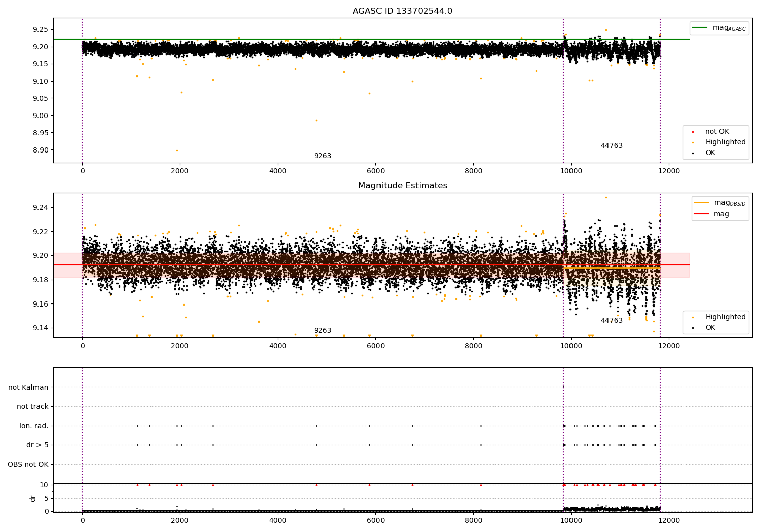Viewport: 760px width, 532px height.
Task: Click the 9.14 y-axis tick in middle plot
Action: click(x=40, y=328)
